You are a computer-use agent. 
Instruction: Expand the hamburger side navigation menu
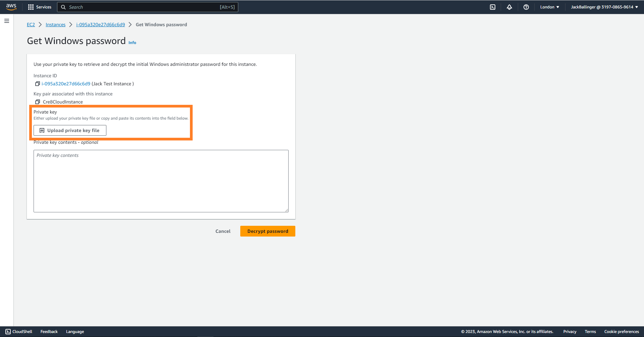pos(7,21)
